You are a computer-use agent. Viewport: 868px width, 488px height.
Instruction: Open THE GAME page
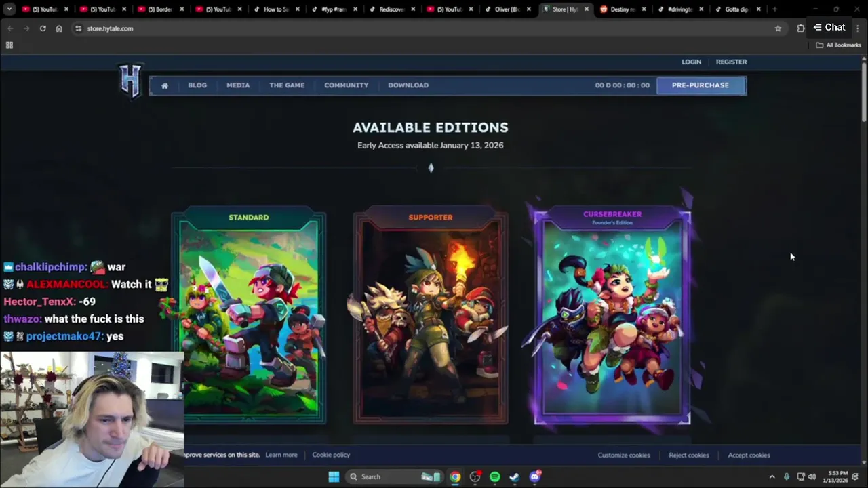coord(287,85)
